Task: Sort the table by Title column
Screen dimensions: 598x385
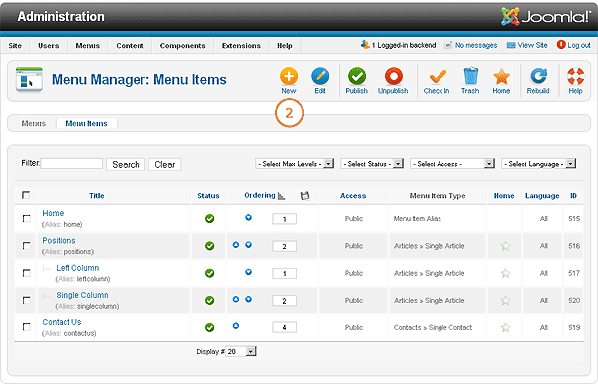Action: 97,196
